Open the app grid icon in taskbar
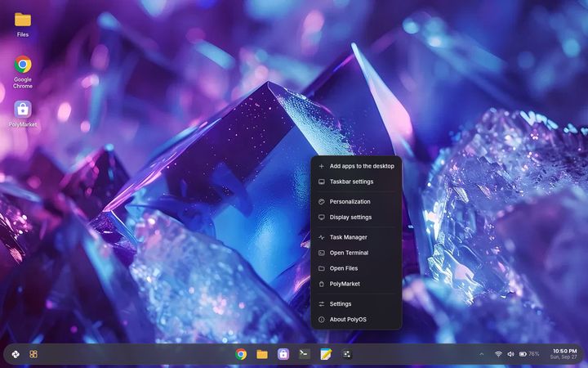Viewport: 588px width, 368px height. pos(33,354)
